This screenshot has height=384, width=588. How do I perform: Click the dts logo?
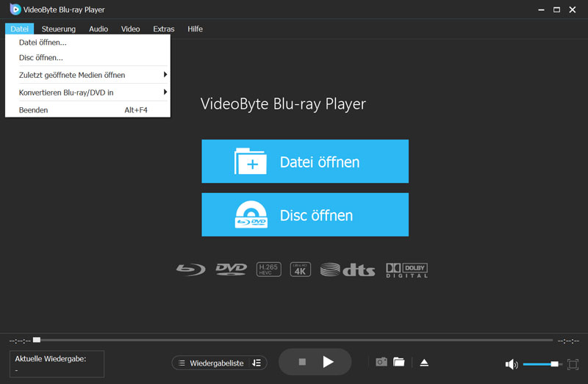point(348,269)
